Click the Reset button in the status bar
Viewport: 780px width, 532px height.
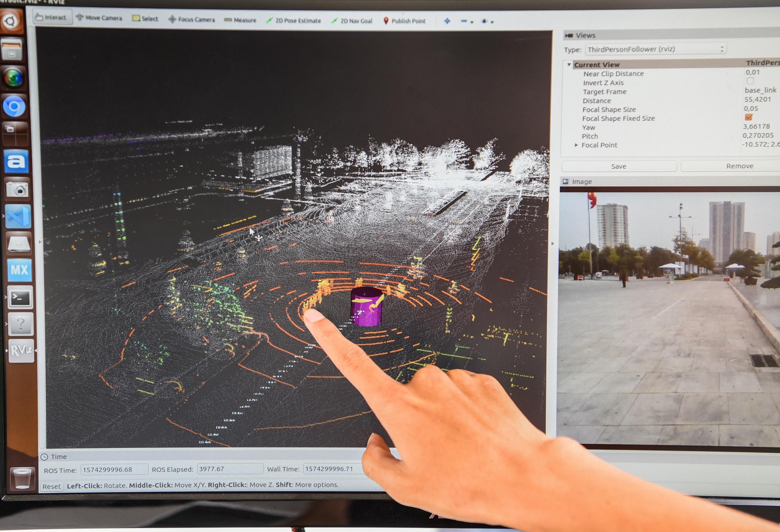51,486
